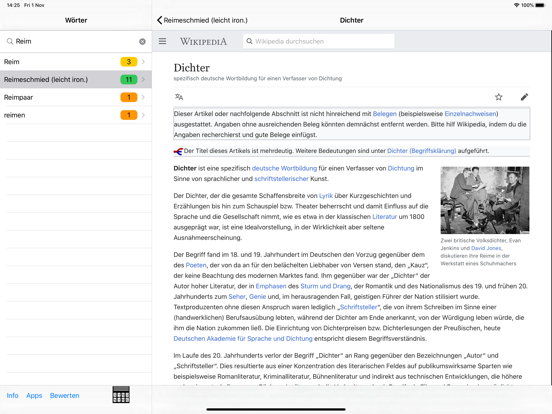Open the Apps link
The width and height of the screenshot is (552, 414).
[34, 395]
